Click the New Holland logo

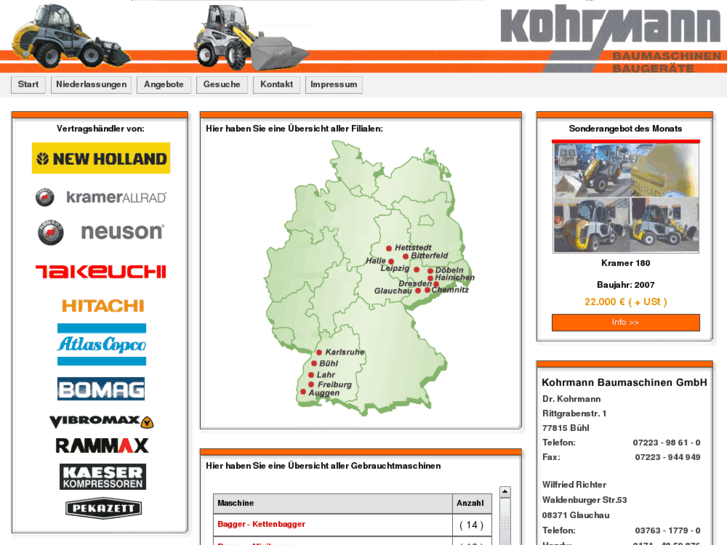(101, 158)
